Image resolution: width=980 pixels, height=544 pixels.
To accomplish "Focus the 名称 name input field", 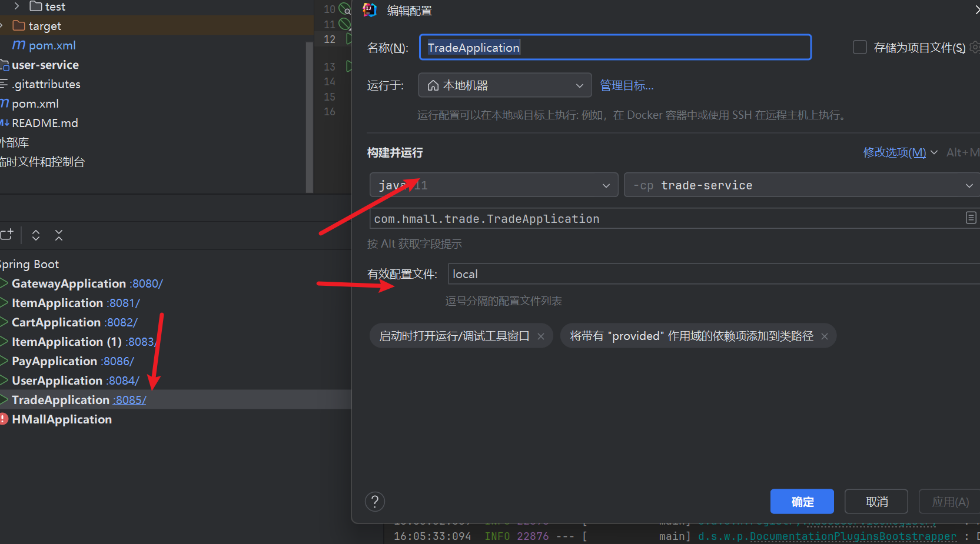I will tap(615, 47).
